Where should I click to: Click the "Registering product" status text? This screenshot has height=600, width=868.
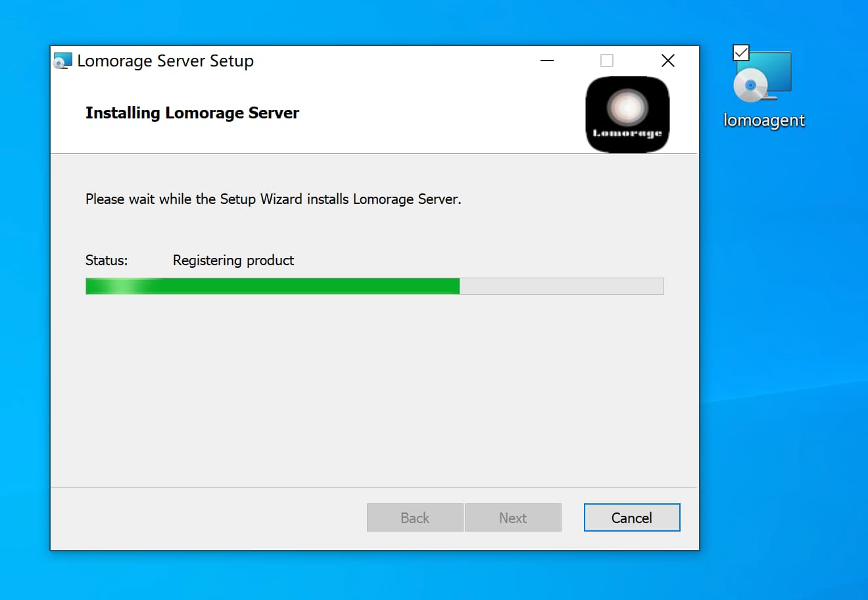tap(233, 261)
